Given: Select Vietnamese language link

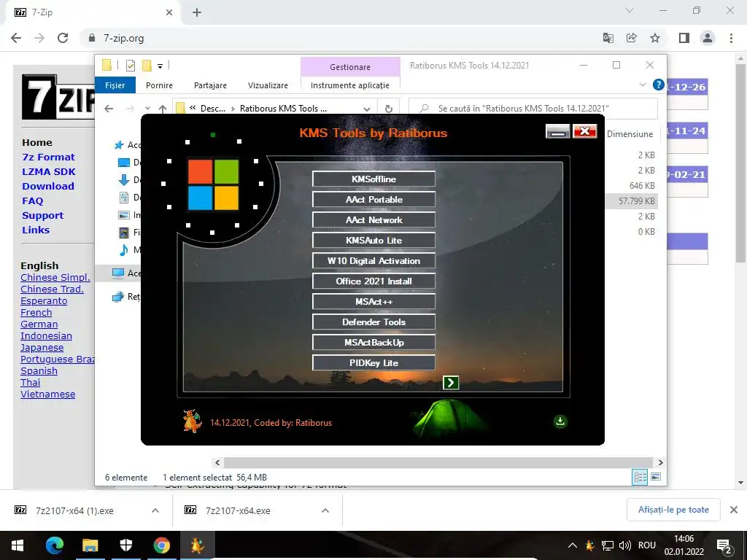Looking at the screenshot, I should 47,394.
